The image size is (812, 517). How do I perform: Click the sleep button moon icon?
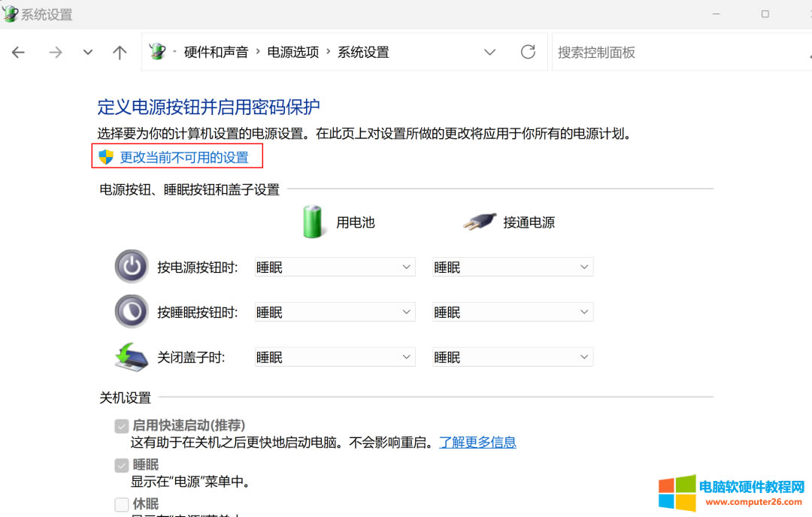[132, 312]
